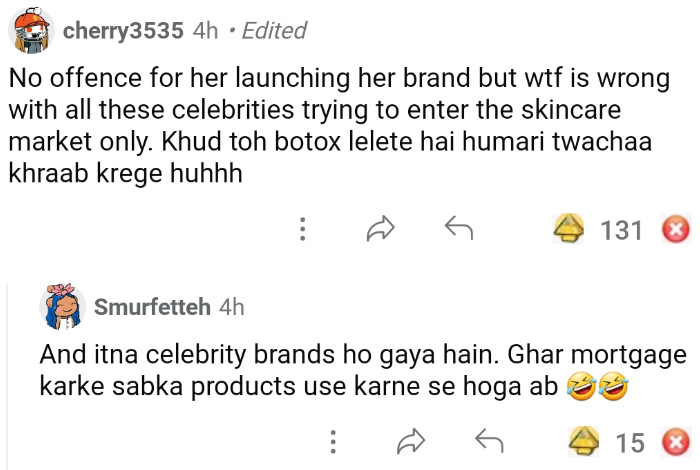Click the 4h timestamp on Smurfetteh's reply
Screen dimensions: 700x470
click(x=231, y=307)
